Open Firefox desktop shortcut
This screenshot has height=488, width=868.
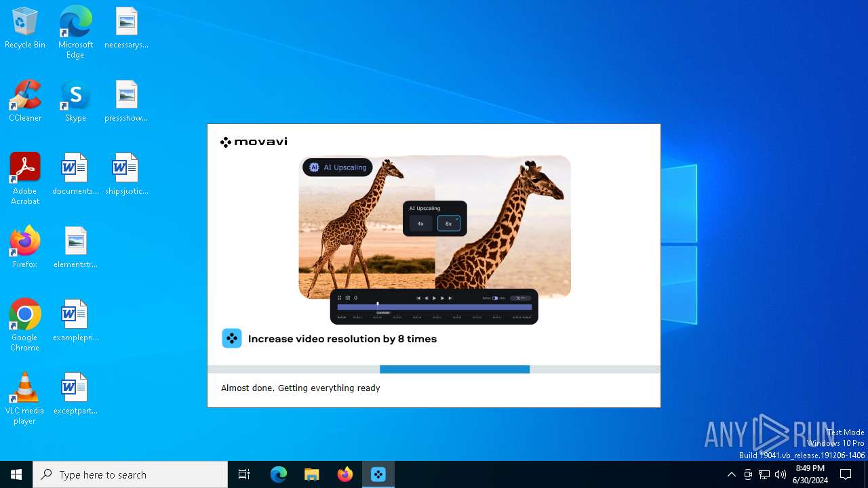pyautogui.click(x=25, y=247)
